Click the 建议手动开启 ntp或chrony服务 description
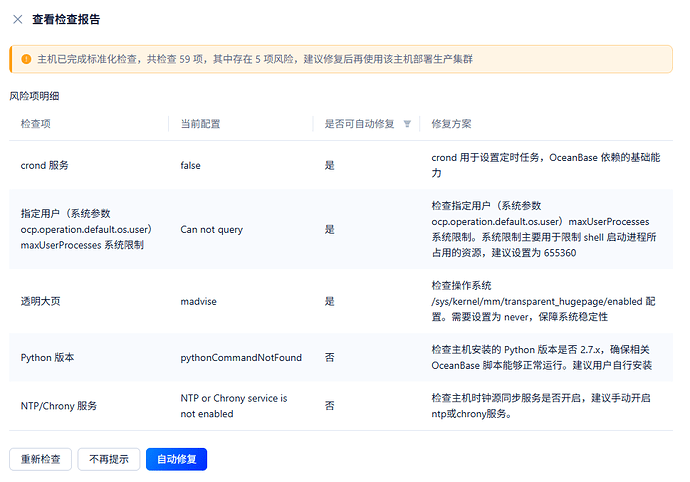The width and height of the screenshot is (690, 482). click(541, 406)
